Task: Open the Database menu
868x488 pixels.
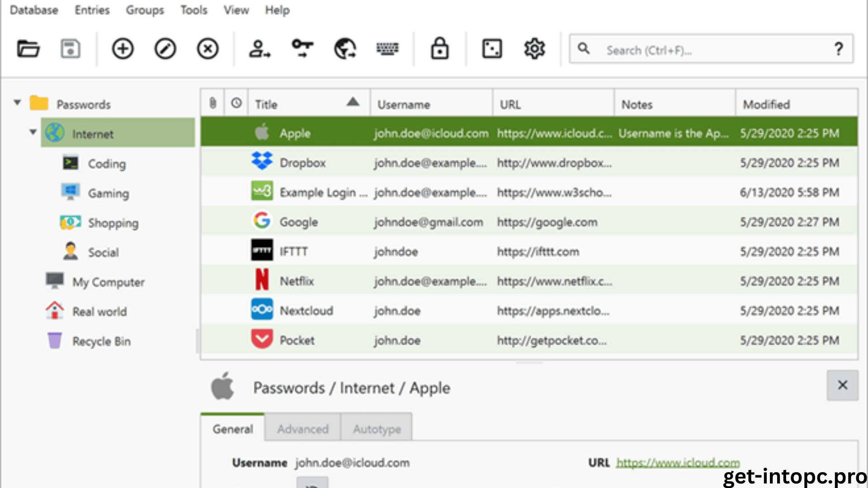Action: (x=34, y=10)
